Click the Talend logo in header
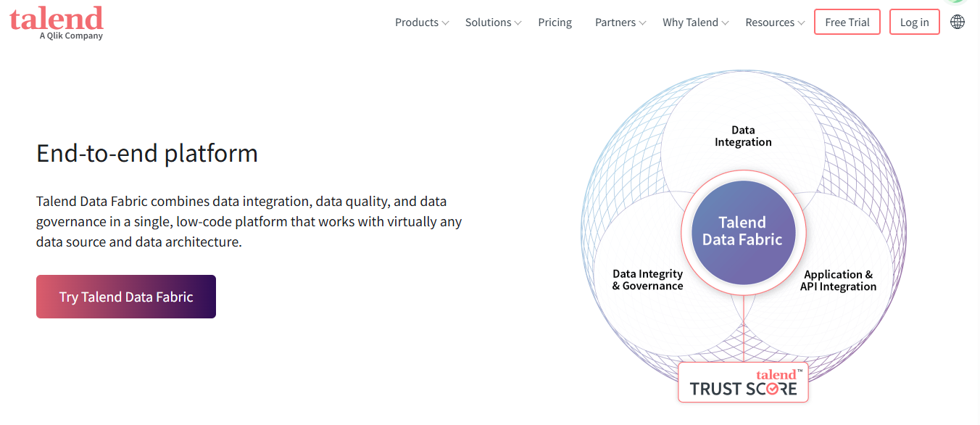Viewport: 980px width, 425px height. point(57,22)
